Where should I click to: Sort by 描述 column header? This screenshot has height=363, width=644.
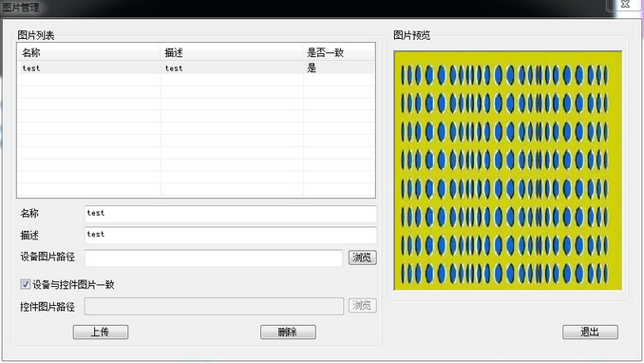coord(231,52)
